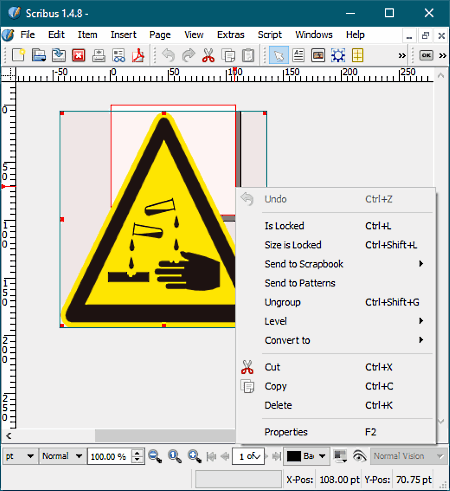Viewport: 450px width, 491px height.
Task: Toggle the color management monitor icon
Action: 340,456
